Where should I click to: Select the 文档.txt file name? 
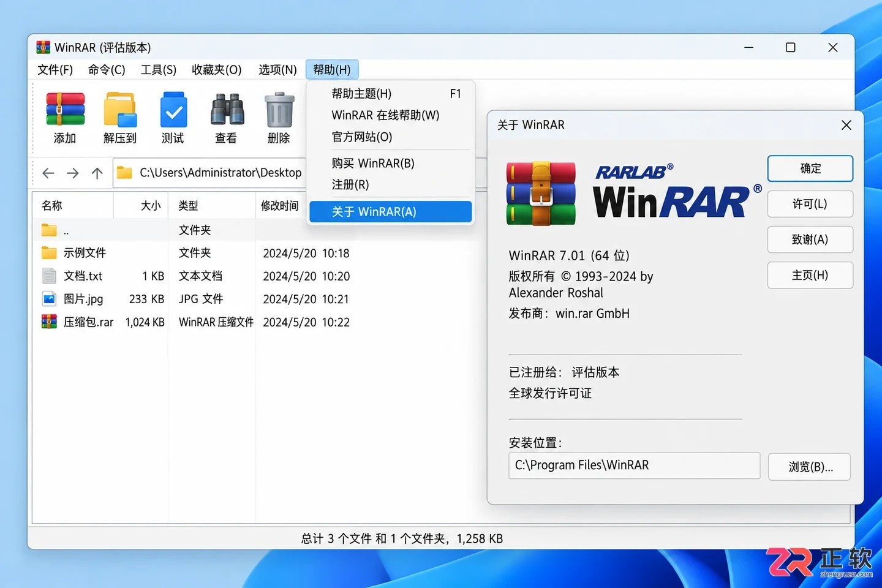pyautogui.click(x=83, y=276)
